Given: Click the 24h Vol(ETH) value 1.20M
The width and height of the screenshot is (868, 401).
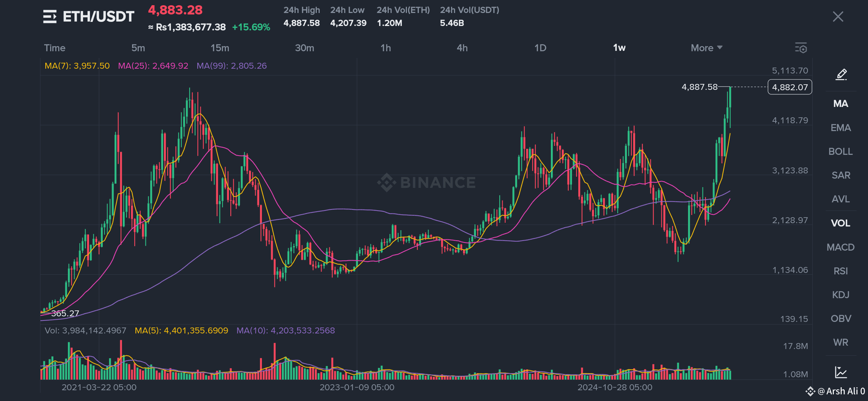Looking at the screenshot, I should pos(389,23).
